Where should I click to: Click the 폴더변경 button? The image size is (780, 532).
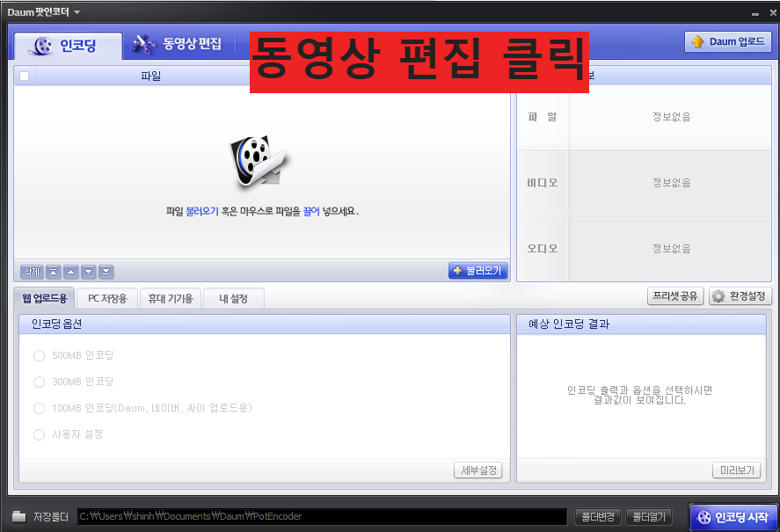tap(597, 516)
